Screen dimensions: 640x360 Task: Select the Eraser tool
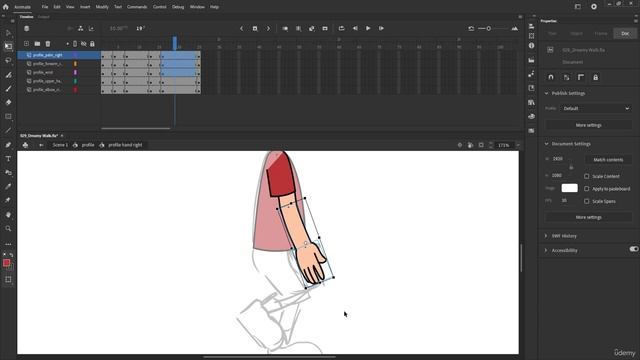click(8, 102)
